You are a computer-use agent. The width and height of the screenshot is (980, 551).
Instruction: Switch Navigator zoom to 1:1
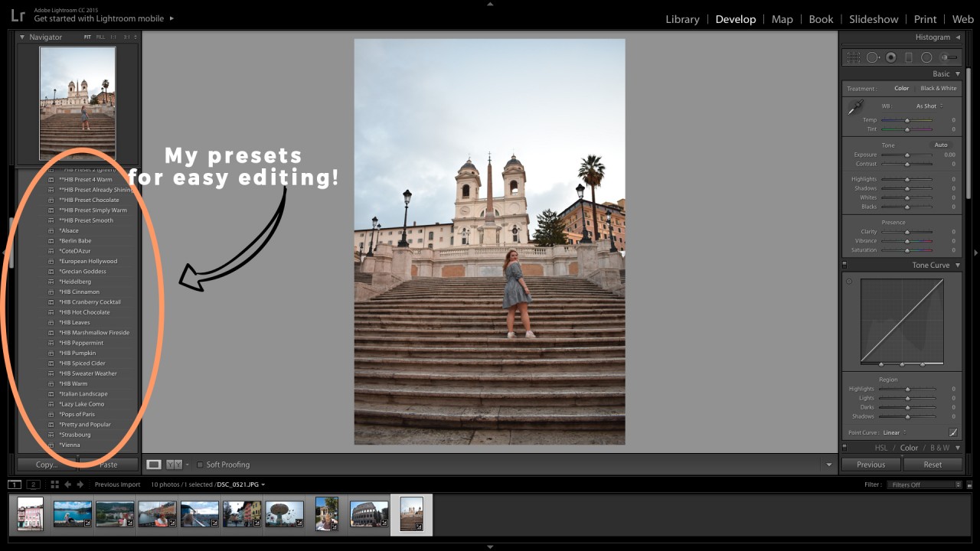[x=113, y=37]
